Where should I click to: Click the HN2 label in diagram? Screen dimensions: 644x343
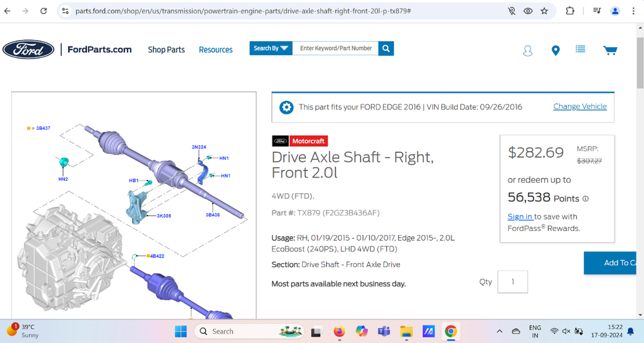click(63, 180)
